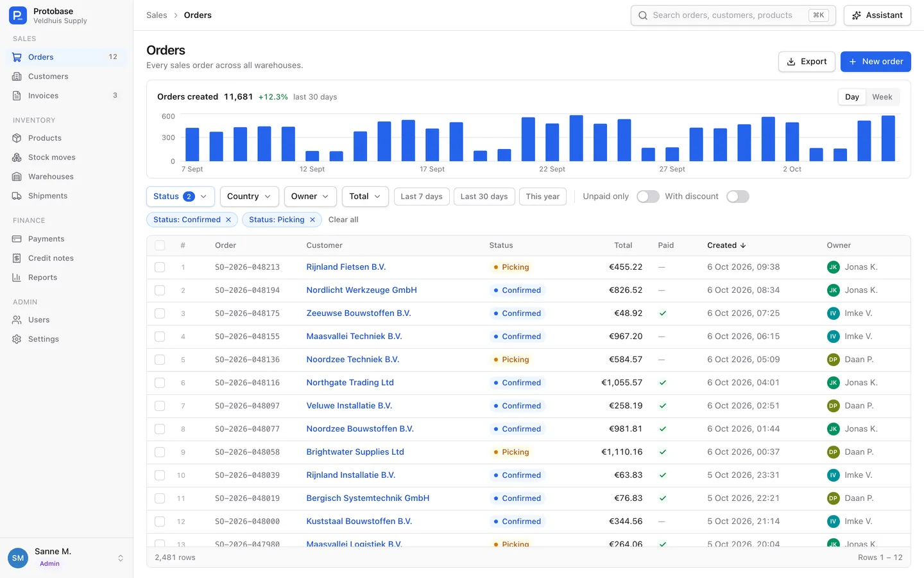Image resolution: width=924 pixels, height=578 pixels.
Task: Apply the Last 30 days filter
Action: (x=484, y=197)
